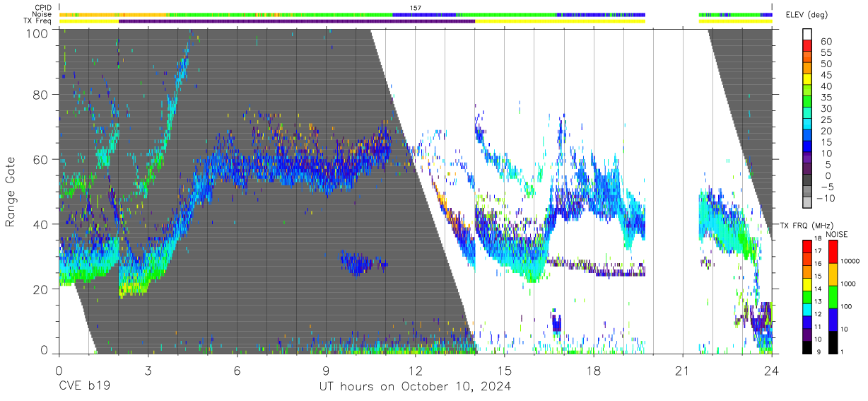Click the 1000 label on the noise scale
The width and height of the screenshot is (868, 401).
[848, 284]
